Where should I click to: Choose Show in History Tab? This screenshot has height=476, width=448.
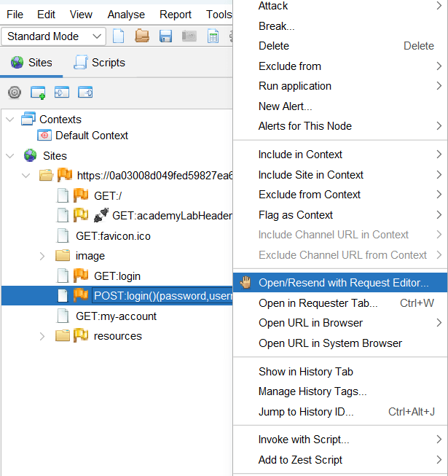point(340,372)
